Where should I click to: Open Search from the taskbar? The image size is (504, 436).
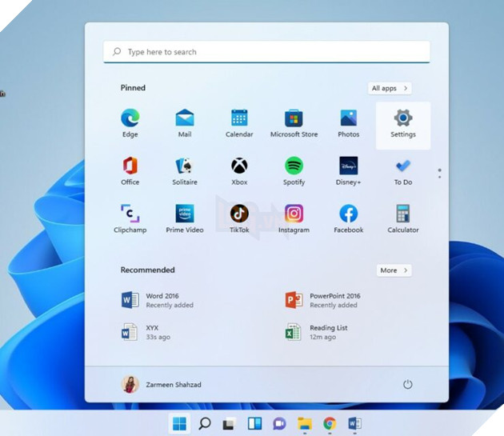coord(205,423)
